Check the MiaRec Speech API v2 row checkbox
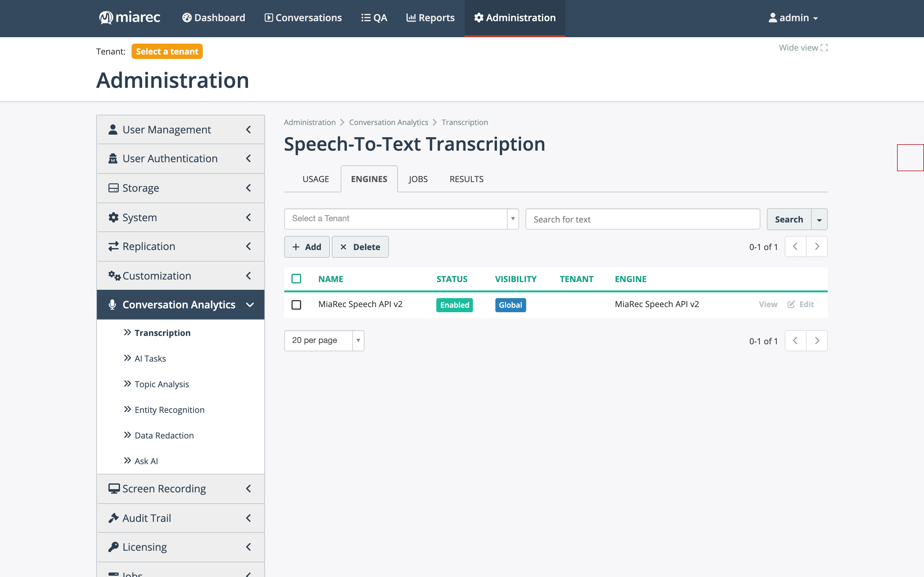 (x=296, y=305)
